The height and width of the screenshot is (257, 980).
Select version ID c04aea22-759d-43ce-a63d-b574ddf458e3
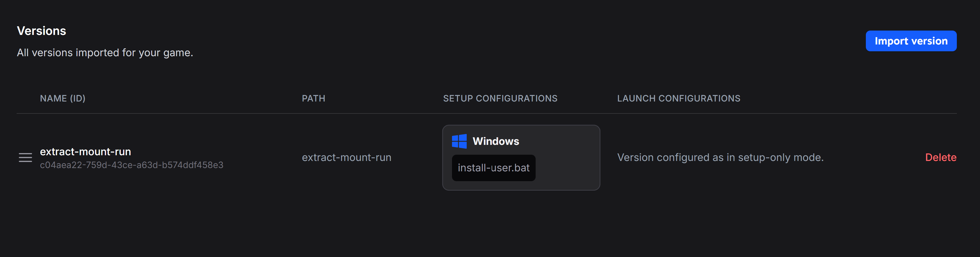point(132,165)
